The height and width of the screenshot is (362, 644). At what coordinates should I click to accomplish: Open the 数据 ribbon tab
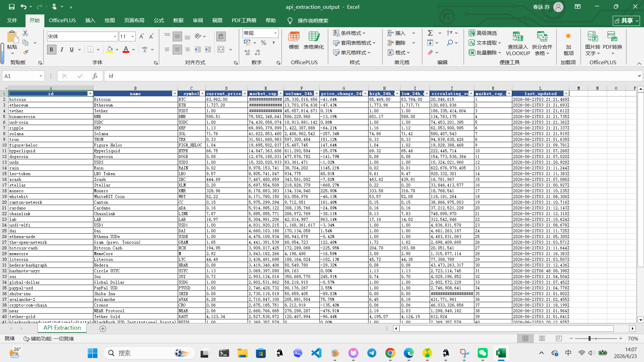click(178, 21)
